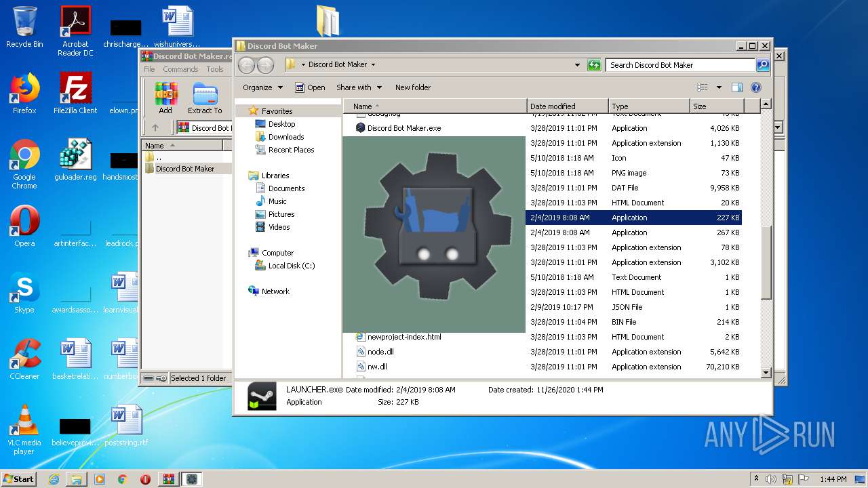Click Explorer Forward navigation button
The image size is (868, 488).
[x=265, y=65]
